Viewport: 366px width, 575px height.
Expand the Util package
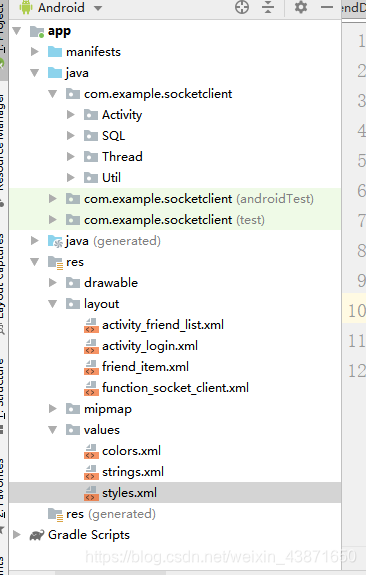pos(71,178)
